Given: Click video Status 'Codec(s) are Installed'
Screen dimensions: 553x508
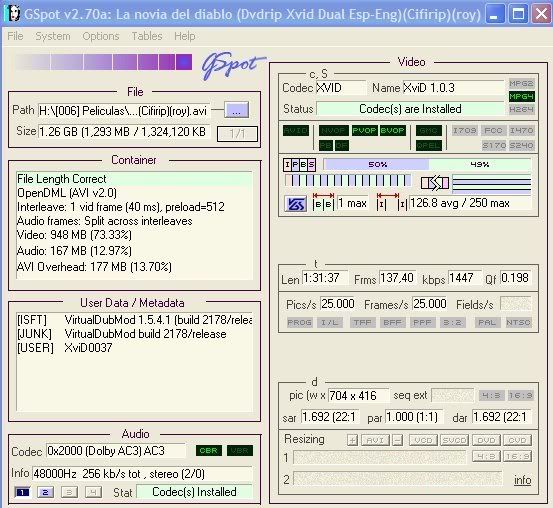Looking at the screenshot, I should pyautogui.click(x=411, y=109).
